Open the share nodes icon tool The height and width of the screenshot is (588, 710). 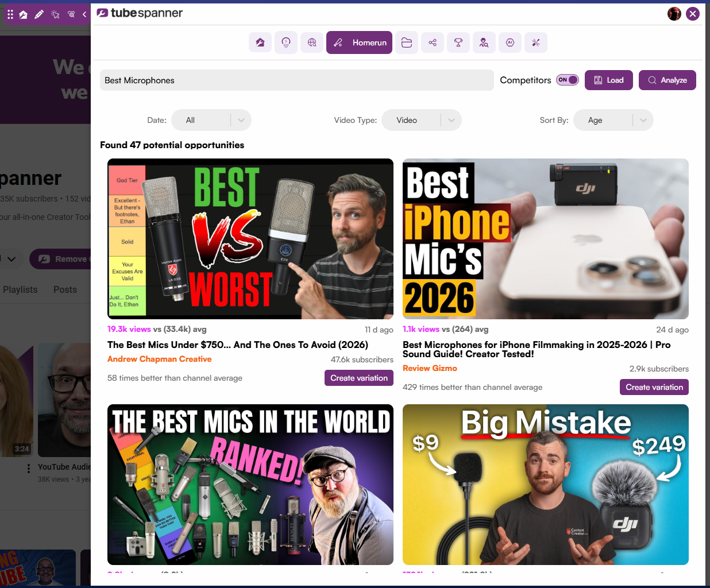click(433, 42)
